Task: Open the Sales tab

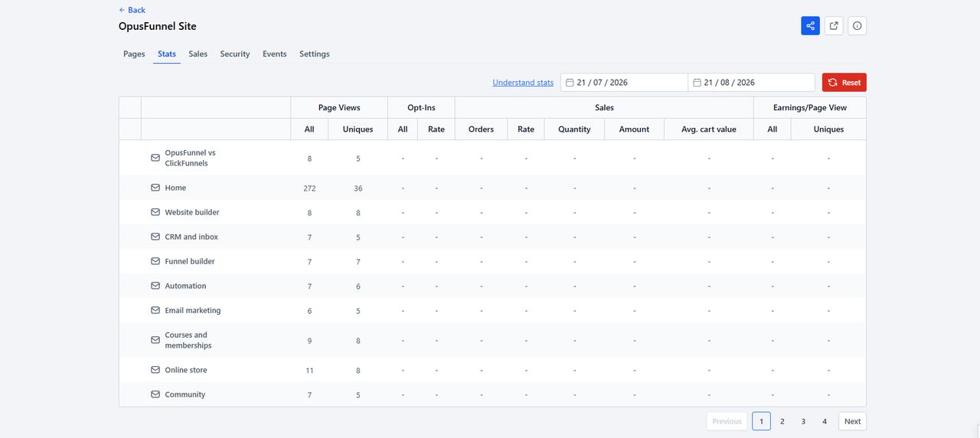Action: [x=198, y=54]
